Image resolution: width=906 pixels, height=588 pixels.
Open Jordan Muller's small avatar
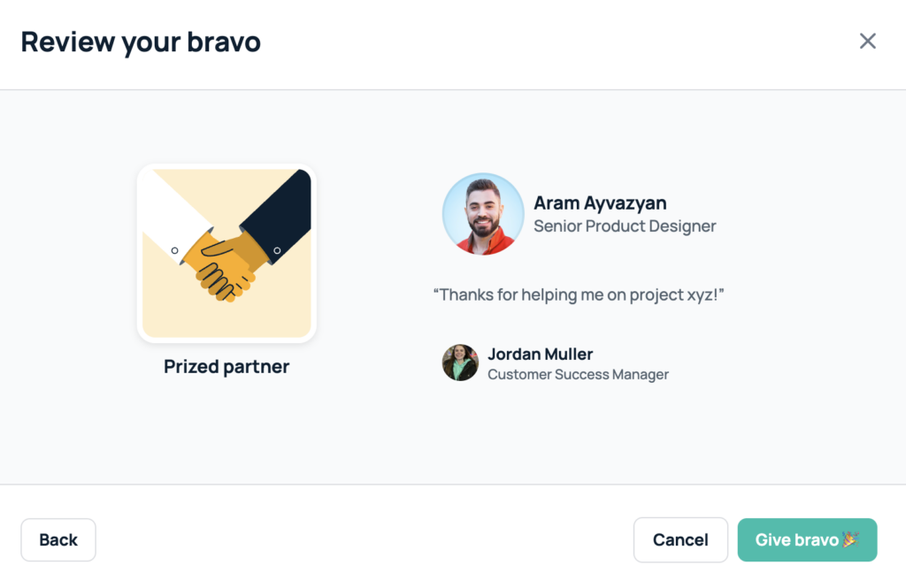tap(460, 363)
